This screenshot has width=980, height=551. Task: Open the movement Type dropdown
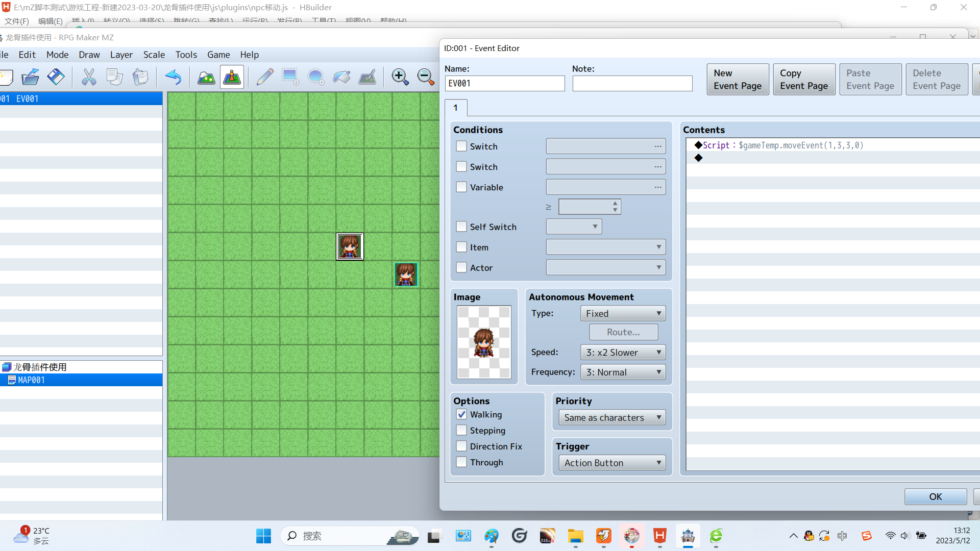[x=623, y=313]
